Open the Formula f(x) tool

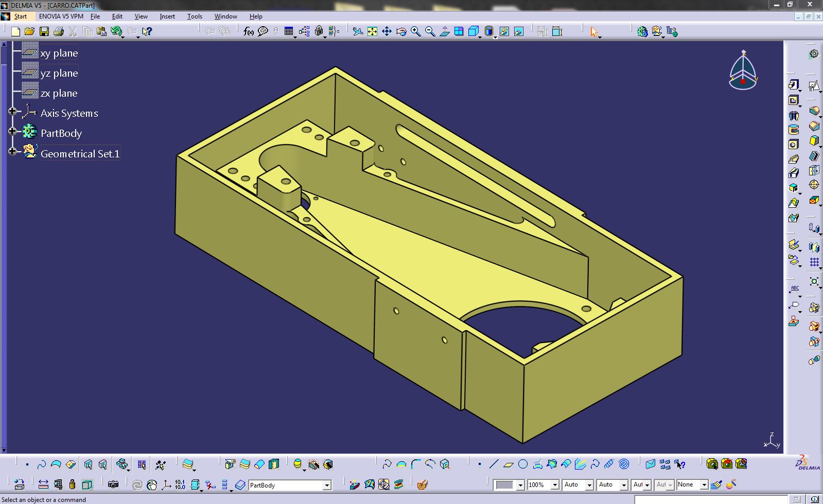tap(249, 31)
